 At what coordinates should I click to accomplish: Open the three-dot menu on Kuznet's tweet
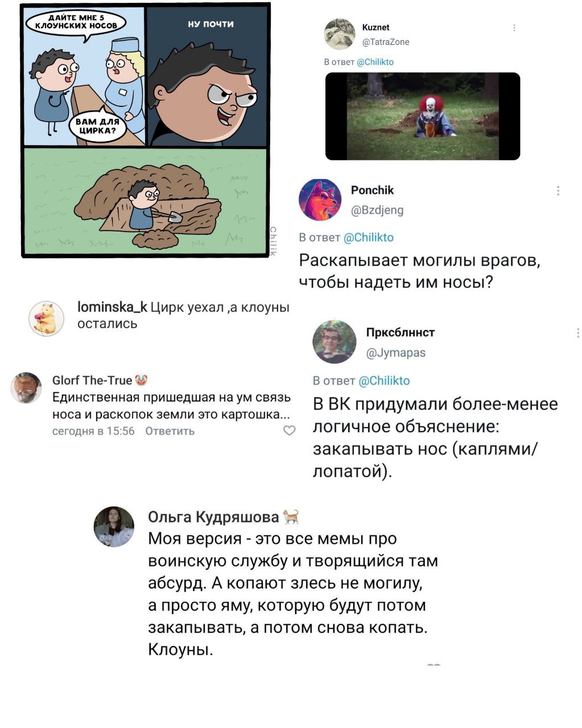tap(514, 27)
